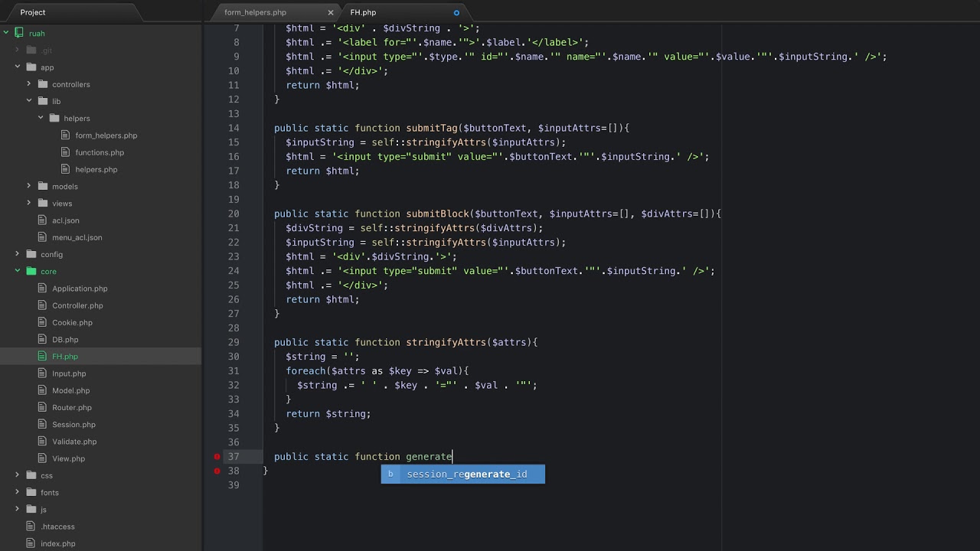Click the foreach statement on line 31
980x551 pixels.
tap(377, 371)
